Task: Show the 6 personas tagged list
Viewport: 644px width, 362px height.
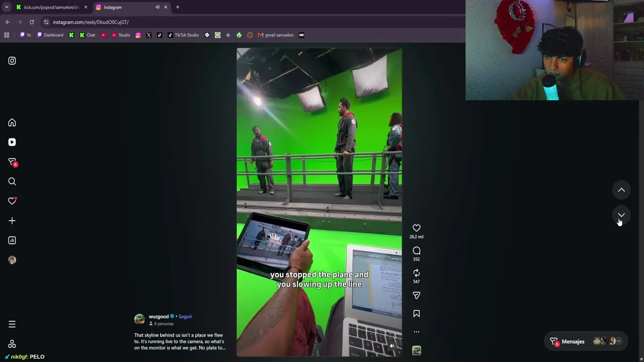Action: tap(161, 324)
